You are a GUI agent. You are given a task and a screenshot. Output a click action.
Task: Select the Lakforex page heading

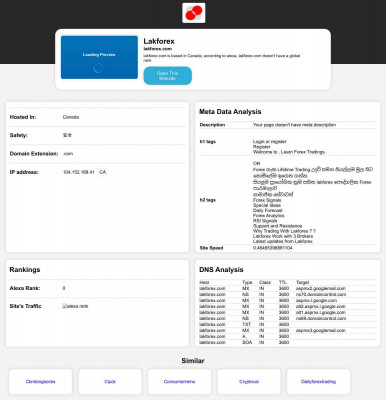(x=159, y=41)
